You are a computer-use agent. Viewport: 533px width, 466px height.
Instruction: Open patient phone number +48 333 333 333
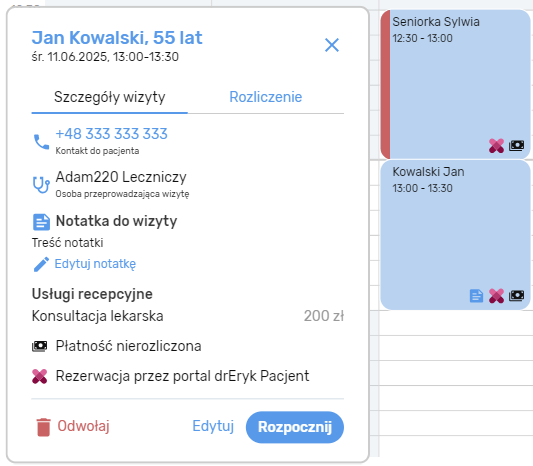[111, 134]
